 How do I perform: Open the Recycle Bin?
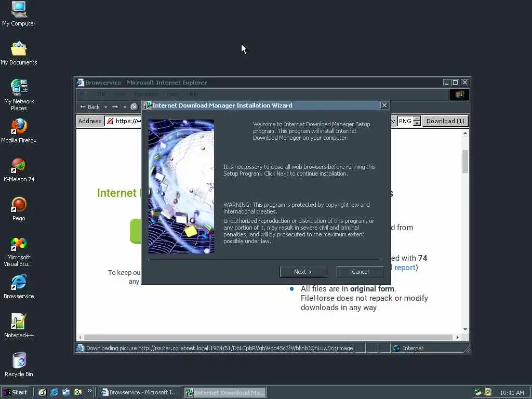pos(19,364)
